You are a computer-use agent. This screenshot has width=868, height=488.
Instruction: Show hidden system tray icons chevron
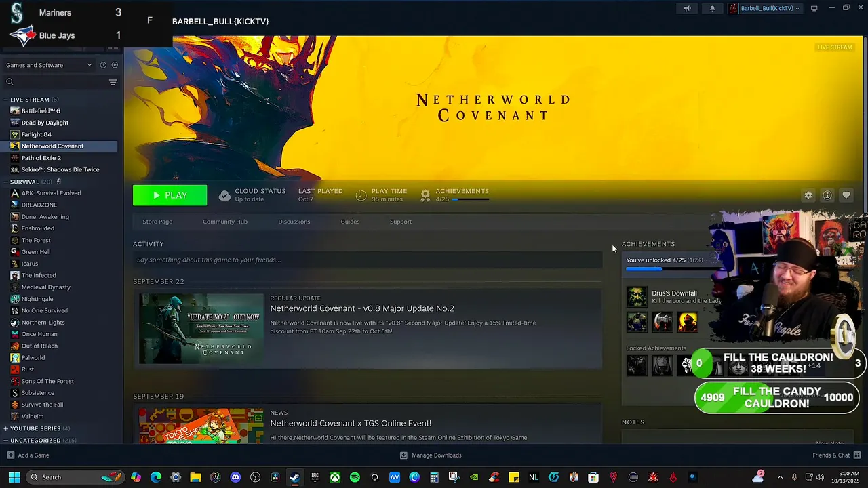(780, 477)
